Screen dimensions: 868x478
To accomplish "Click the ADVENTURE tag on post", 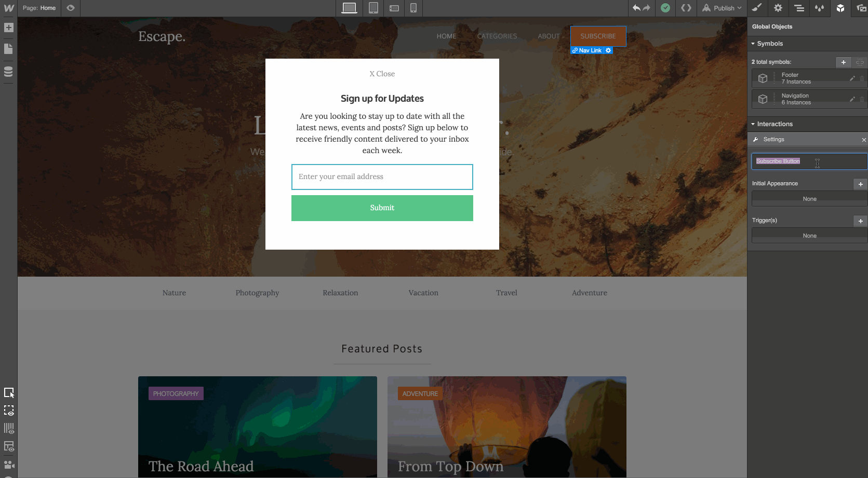I will coord(420,393).
